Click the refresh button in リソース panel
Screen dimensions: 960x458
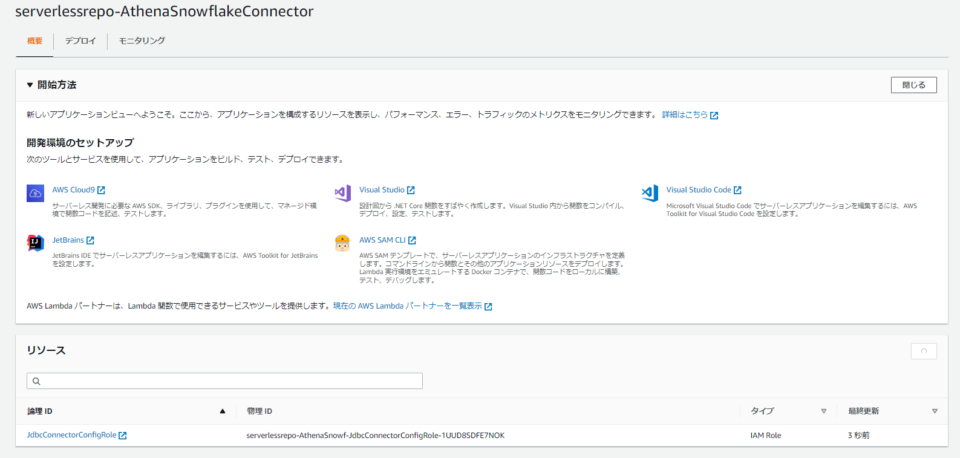[x=924, y=351]
